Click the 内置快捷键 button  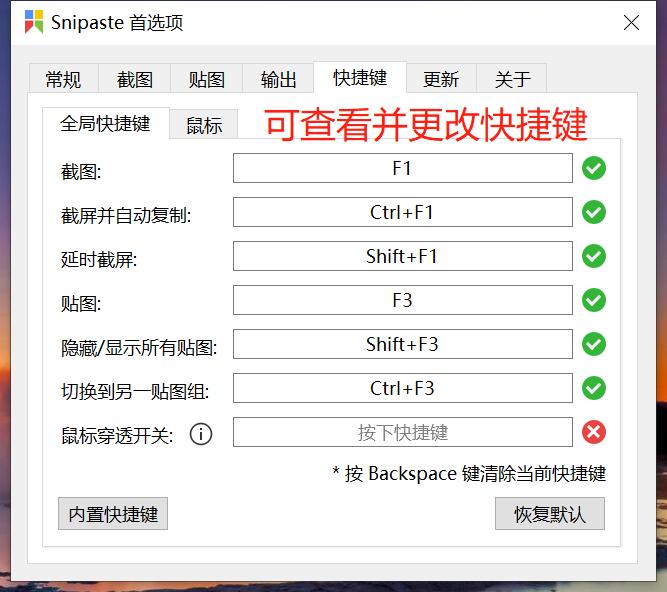click(x=113, y=514)
